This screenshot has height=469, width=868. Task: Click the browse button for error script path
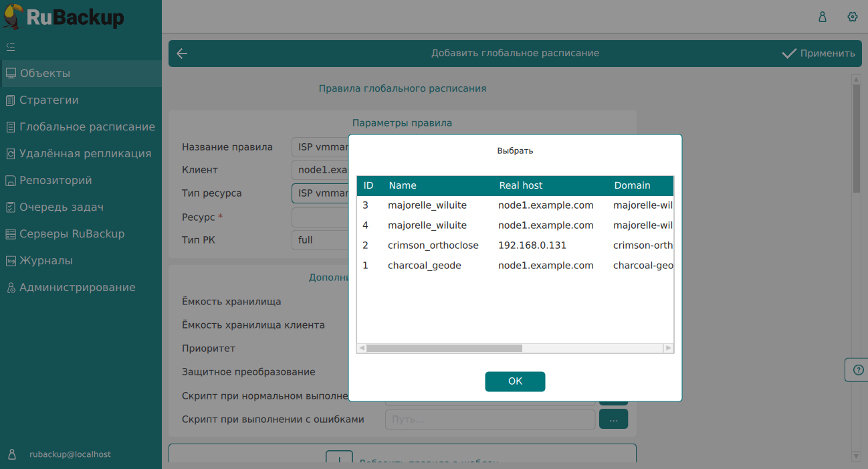(x=613, y=419)
